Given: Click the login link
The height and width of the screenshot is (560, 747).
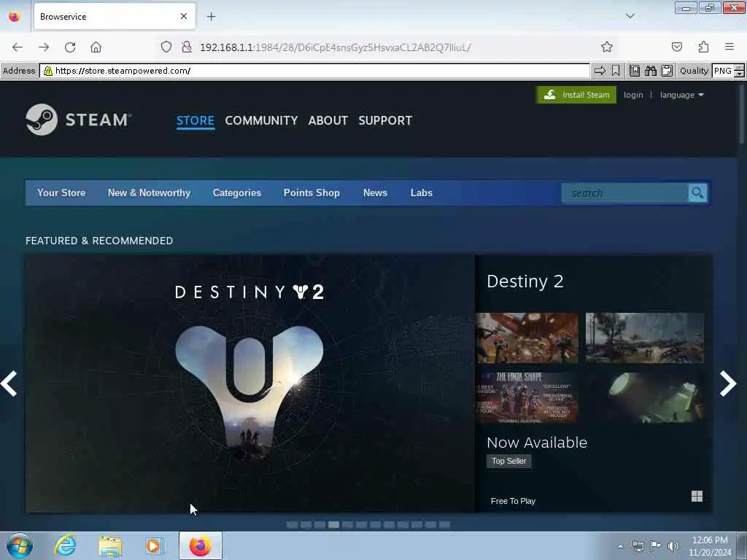Looking at the screenshot, I should (633, 96).
